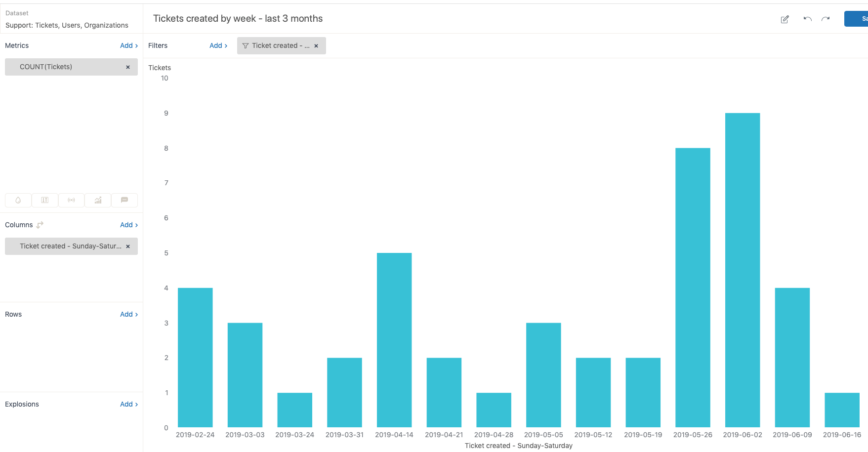This screenshot has height=452, width=868.
Task: Click the signal broadcast icon below Metrics
Action: (72, 200)
